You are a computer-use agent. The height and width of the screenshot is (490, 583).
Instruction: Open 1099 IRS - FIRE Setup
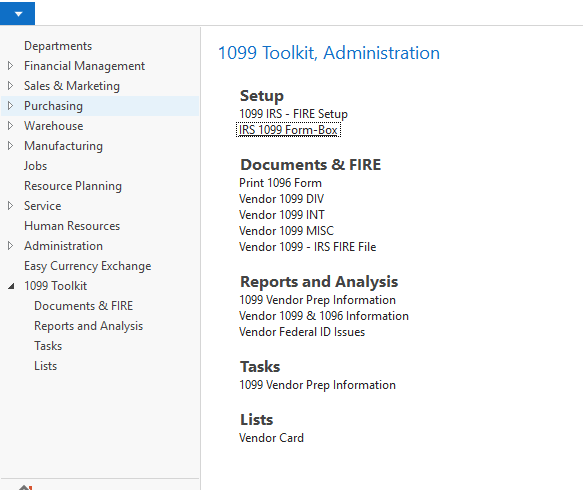click(293, 114)
